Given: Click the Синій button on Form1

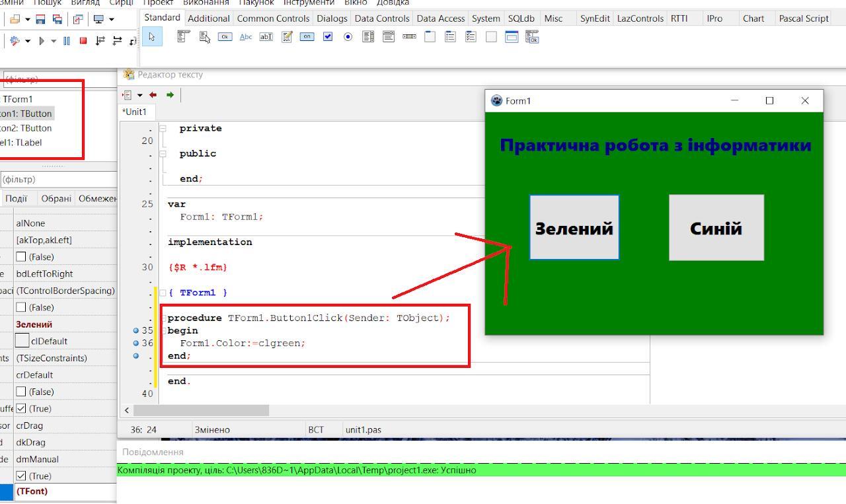Looking at the screenshot, I should coord(716,227).
